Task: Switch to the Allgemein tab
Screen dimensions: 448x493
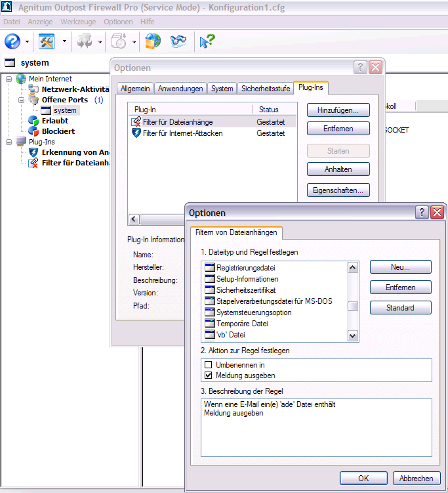Action: pyautogui.click(x=135, y=89)
